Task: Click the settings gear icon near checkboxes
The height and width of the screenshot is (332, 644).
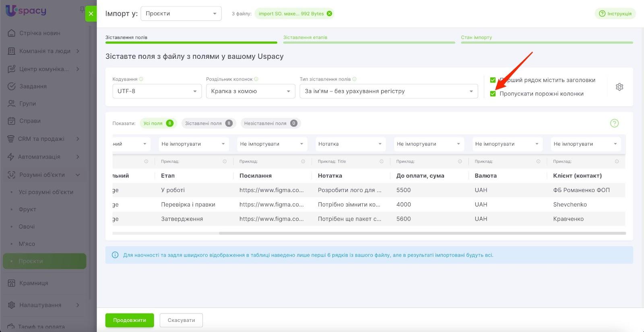Action: (x=619, y=87)
